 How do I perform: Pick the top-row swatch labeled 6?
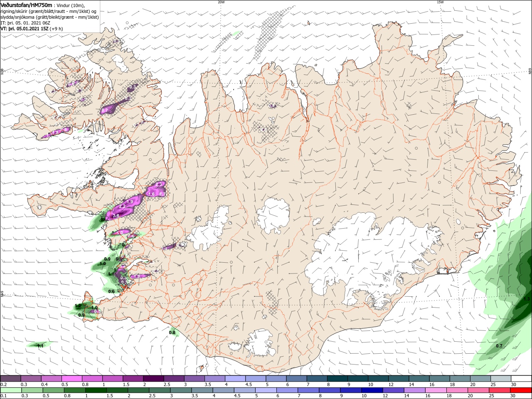(296, 379)
